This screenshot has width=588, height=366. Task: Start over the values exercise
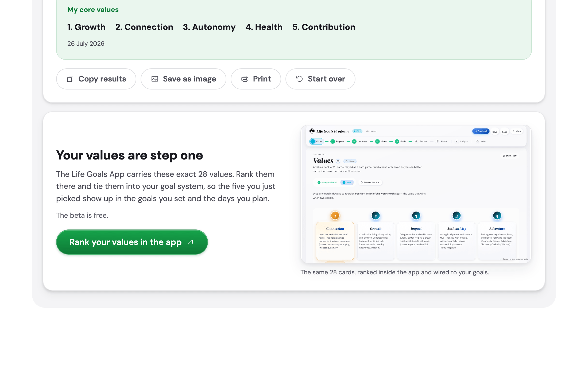click(320, 79)
